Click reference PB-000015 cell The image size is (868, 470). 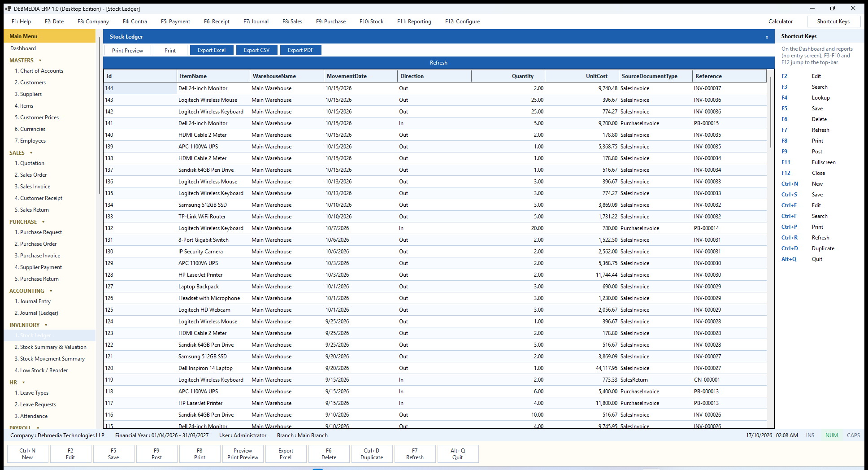click(729, 123)
